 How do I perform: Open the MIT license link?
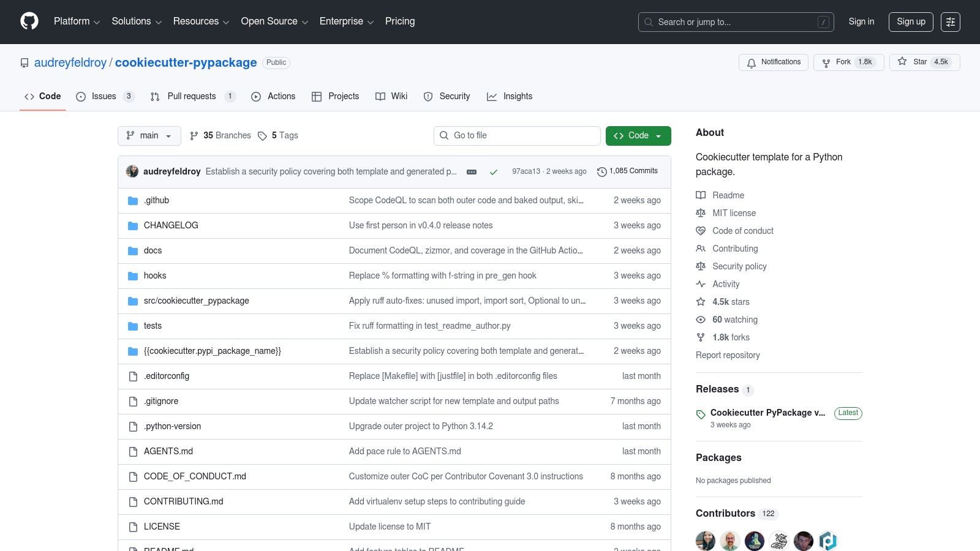pyautogui.click(x=734, y=213)
